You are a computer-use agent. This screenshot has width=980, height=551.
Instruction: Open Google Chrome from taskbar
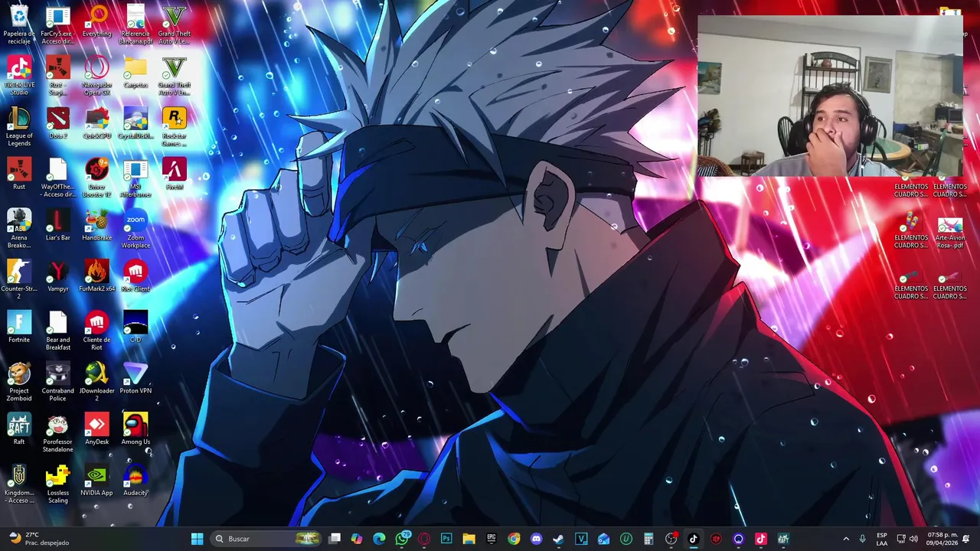point(514,539)
